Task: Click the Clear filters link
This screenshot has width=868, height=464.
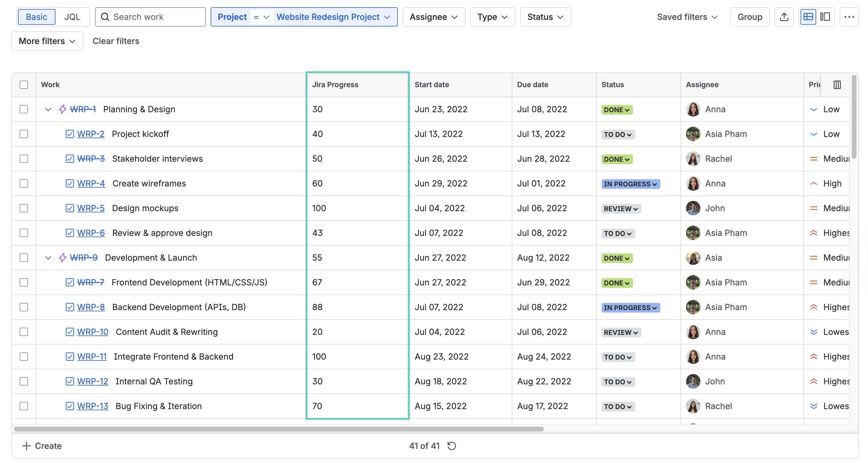Action: point(116,41)
